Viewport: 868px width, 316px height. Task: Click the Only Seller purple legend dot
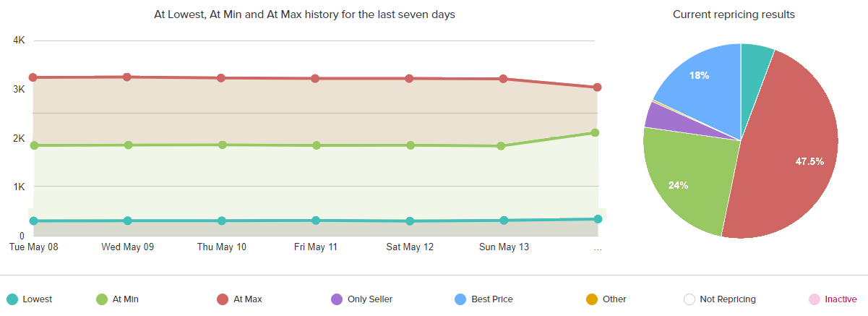point(336,299)
